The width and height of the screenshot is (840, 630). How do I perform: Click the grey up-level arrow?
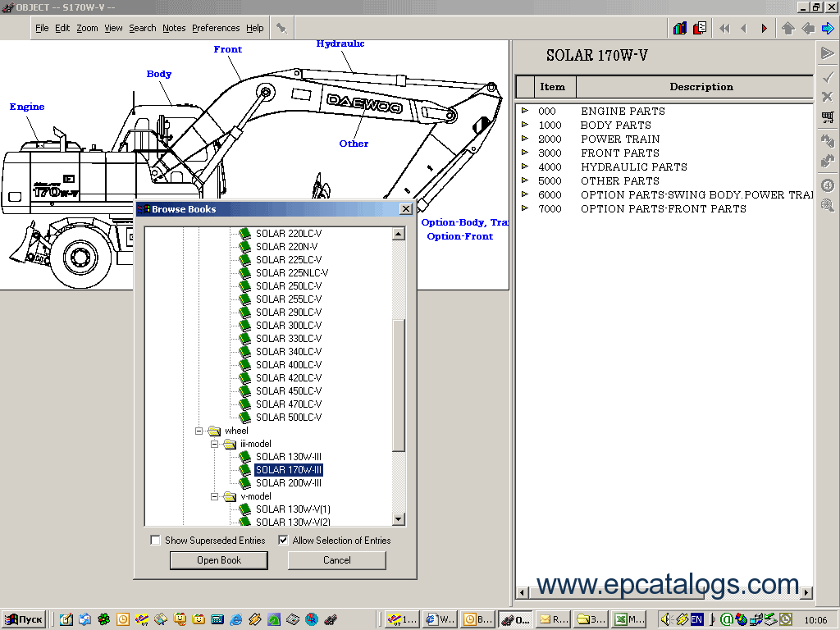tap(788, 29)
